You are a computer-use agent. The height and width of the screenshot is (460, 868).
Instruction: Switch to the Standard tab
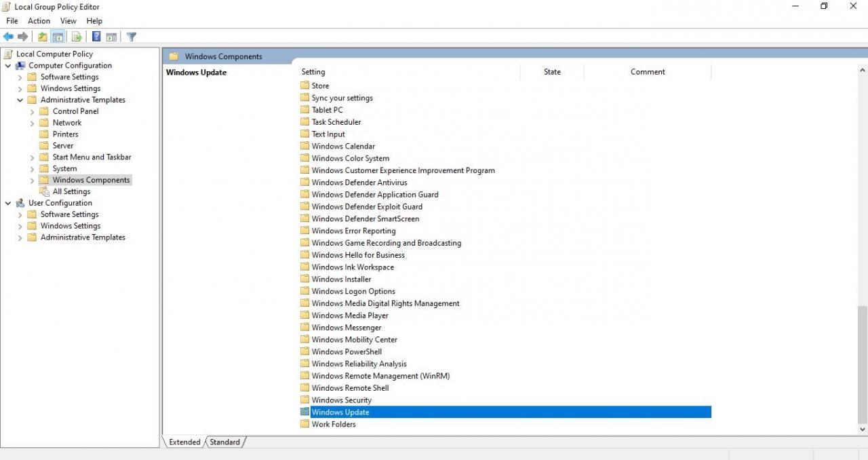224,442
